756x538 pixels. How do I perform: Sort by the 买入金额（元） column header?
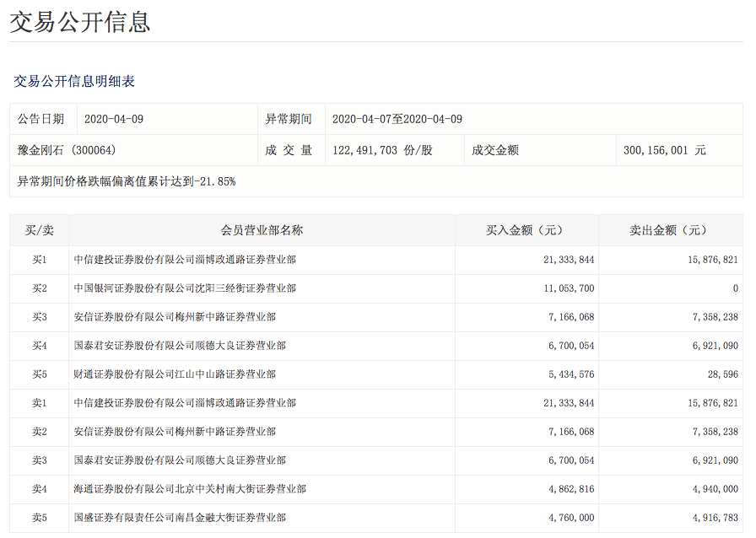[x=526, y=230]
